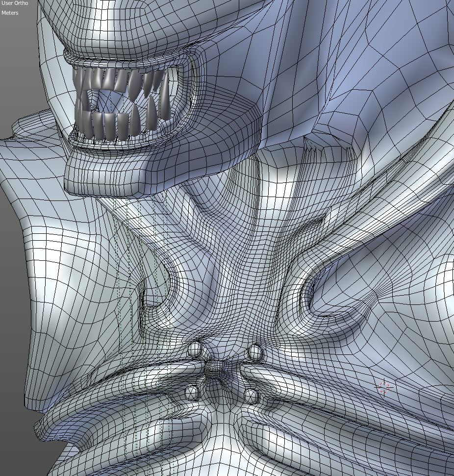Click the "Meters" unit label
Image resolution: width=454 pixels, height=476 pixels.
point(10,13)
